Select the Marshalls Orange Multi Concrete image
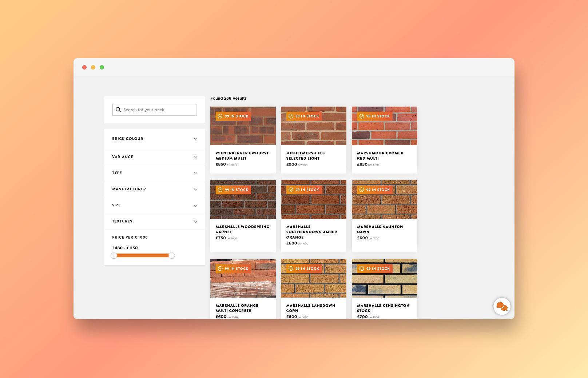 tap(243, 284)
